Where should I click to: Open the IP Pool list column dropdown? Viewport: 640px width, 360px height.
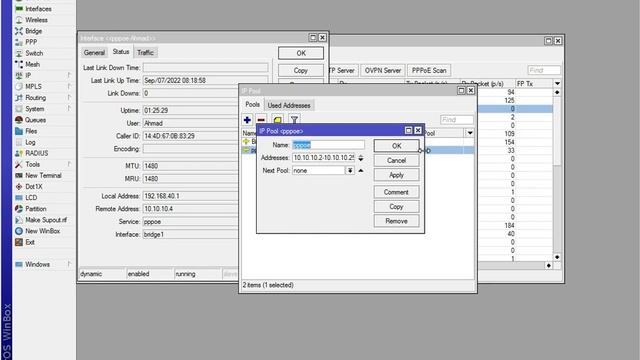point(470,133)
